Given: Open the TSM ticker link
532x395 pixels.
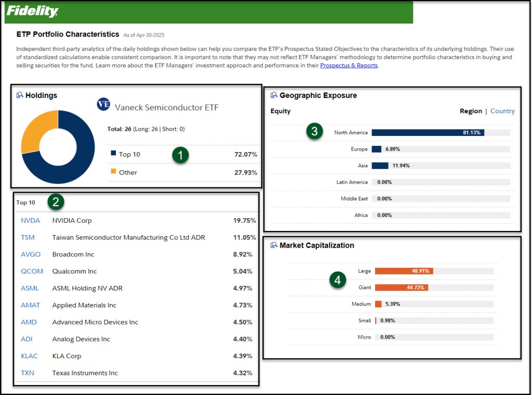Looking at the screenshot, I should coord(28,237).
